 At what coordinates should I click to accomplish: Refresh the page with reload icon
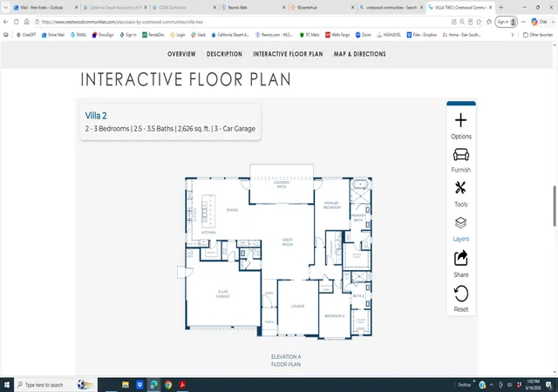click(x=16, y=22)
